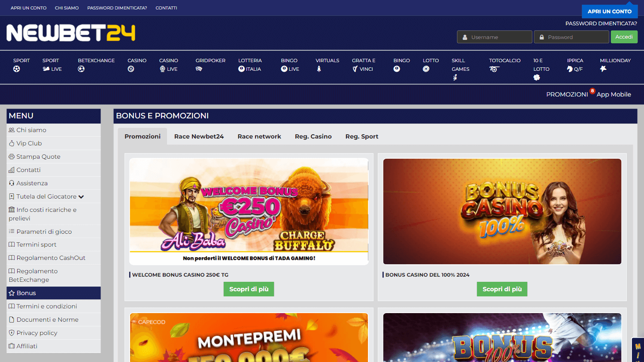The width and height of the screenshot is (644, 362).
Task: Open Regolamento BetExchange in side menu
Action: [x=54, y=275]
